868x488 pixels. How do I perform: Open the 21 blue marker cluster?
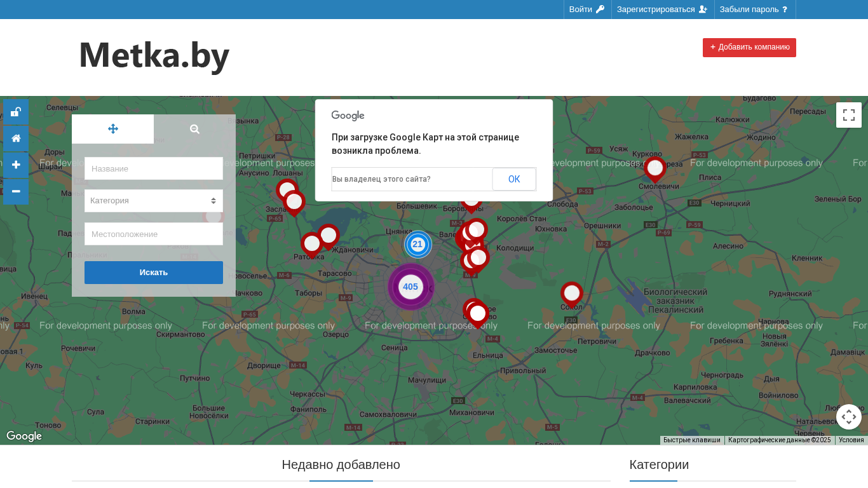tap(417, 244)
